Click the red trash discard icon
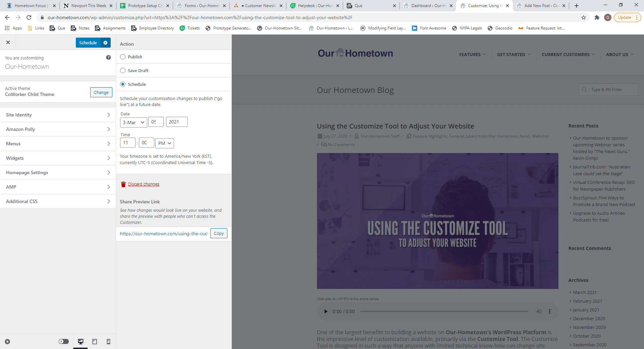 123,184
